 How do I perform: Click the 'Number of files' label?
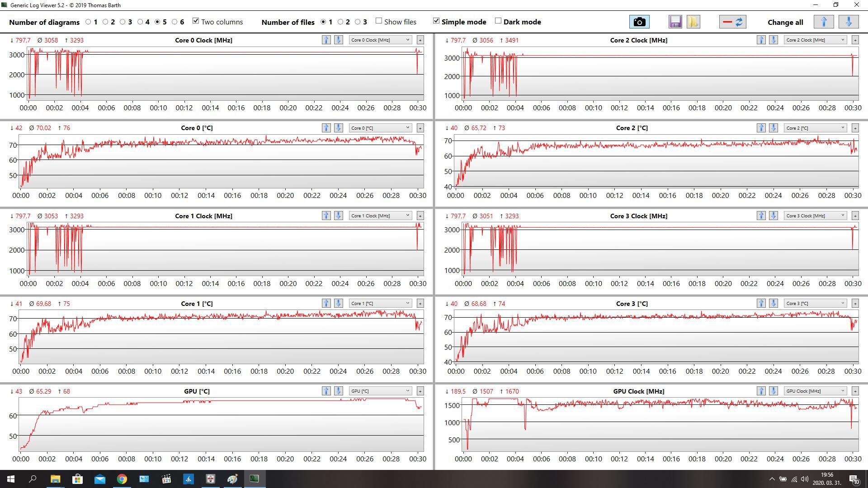tap(288, 22)
